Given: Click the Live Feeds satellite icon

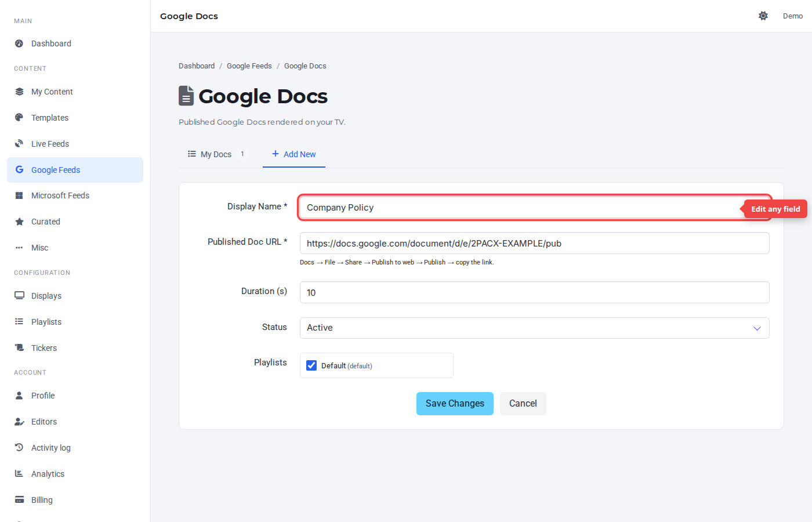Looking at the screenshot, I should [19, 144].
